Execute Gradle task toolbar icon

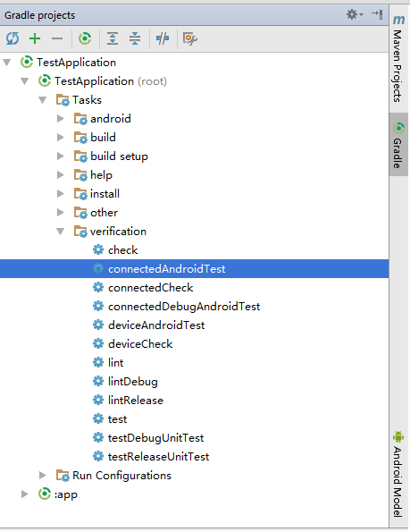85,38
